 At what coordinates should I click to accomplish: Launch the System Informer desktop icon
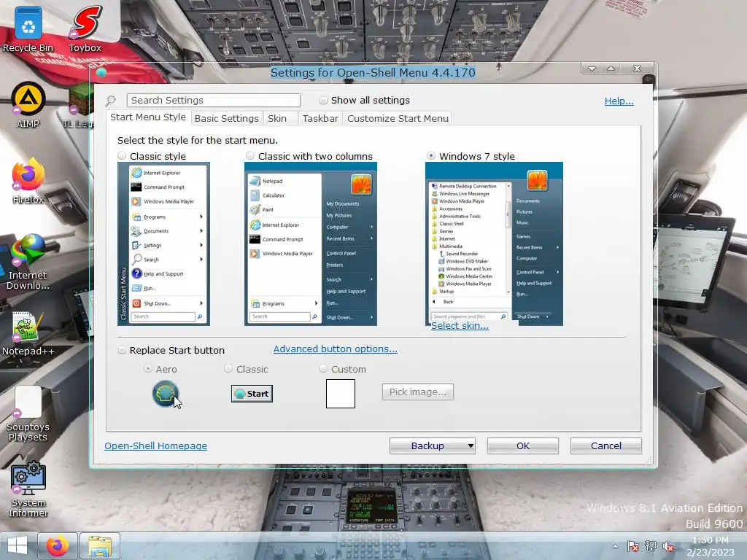(x=28, y=489)
